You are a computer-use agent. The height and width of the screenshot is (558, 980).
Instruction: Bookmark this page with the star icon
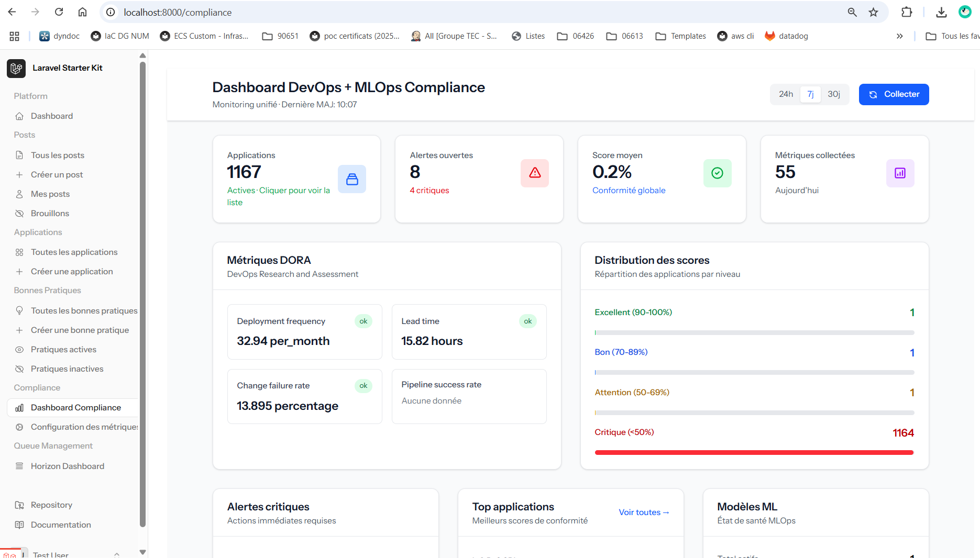[x=873, y=12]
